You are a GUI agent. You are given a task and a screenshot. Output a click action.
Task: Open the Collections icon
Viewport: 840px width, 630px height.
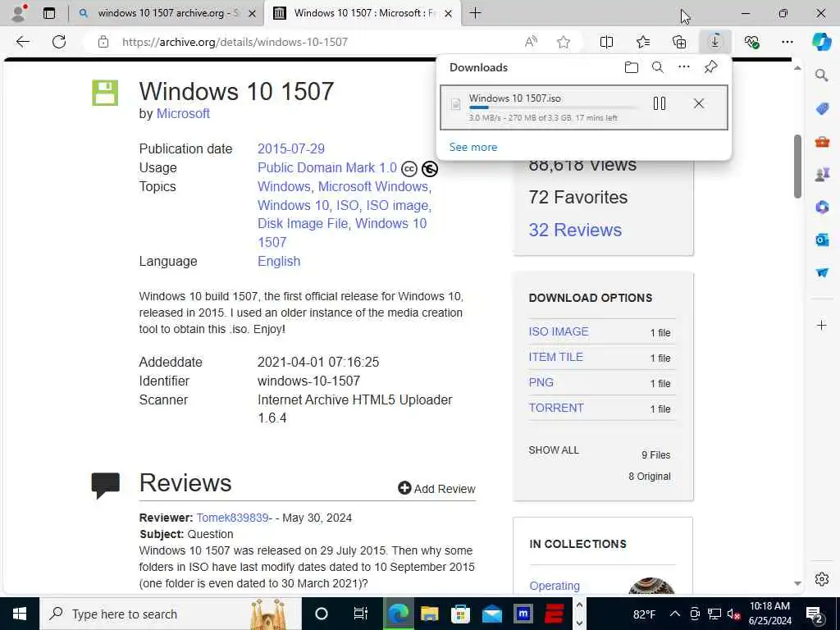[x=678, y=42]
